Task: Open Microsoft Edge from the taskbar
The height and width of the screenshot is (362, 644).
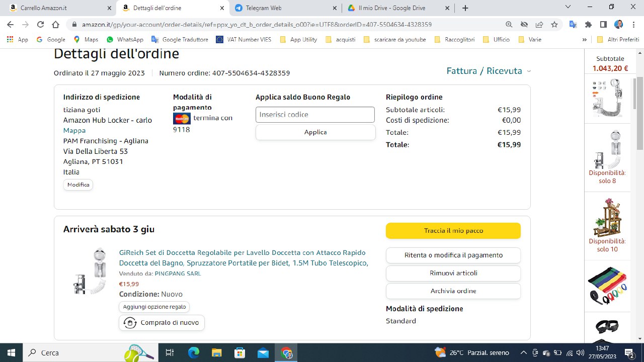Action: (x=194, y=352)
